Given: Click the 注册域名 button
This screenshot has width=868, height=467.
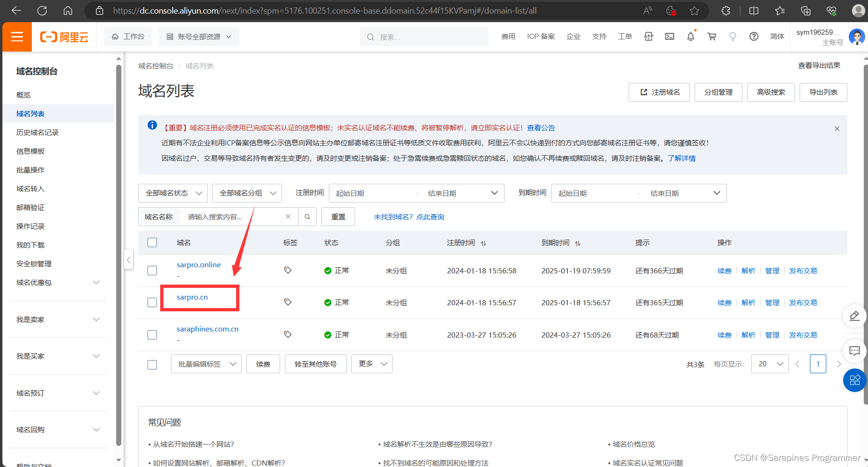Looking at the screenshot, I should 659,92.
